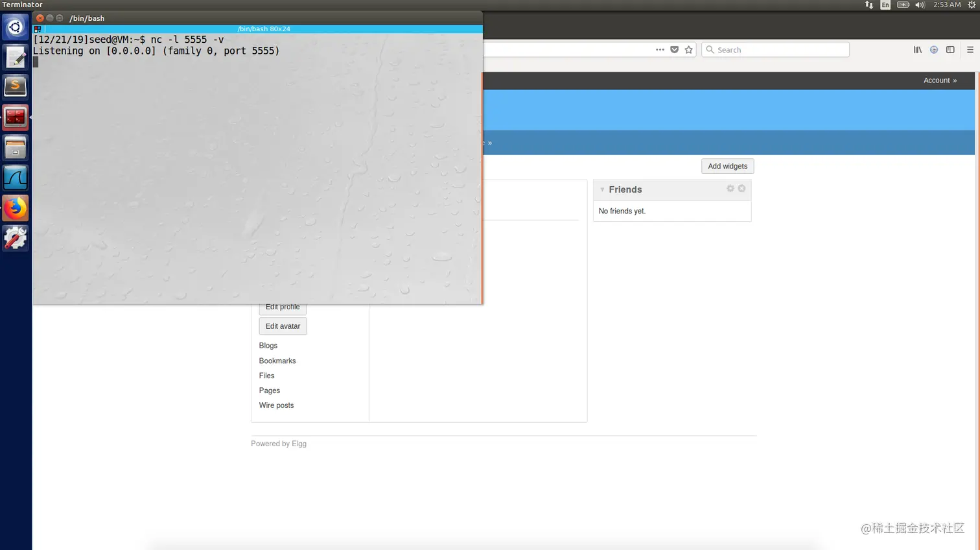Click the 'nc -l 5555 -v' command line
Screen dimensions: 980x550
[187, 40]
